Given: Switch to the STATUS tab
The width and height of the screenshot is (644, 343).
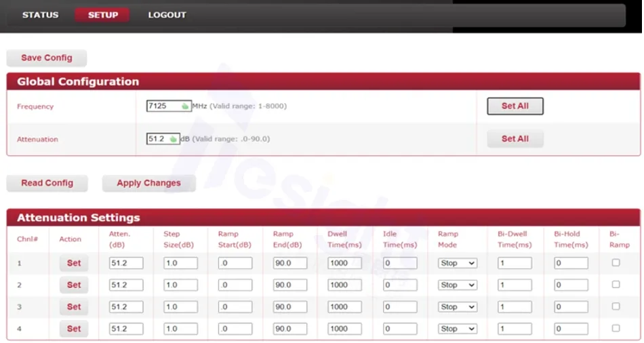Looking at the screenshot, I should (40, 15).
